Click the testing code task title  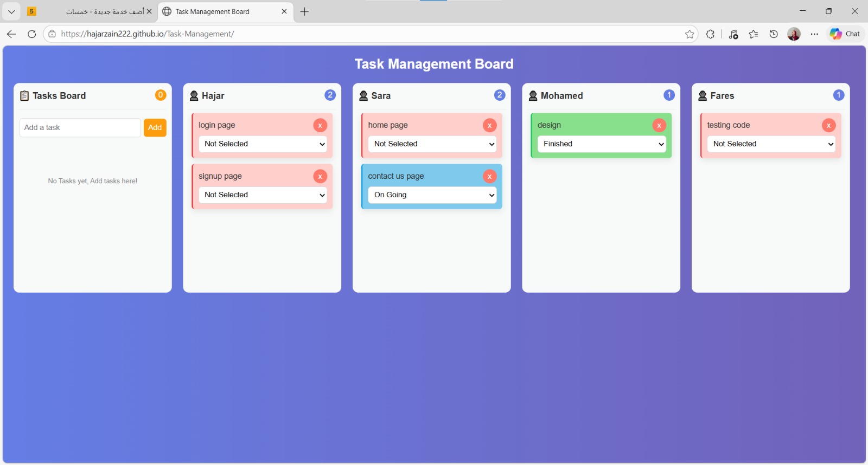click(729, 125)
